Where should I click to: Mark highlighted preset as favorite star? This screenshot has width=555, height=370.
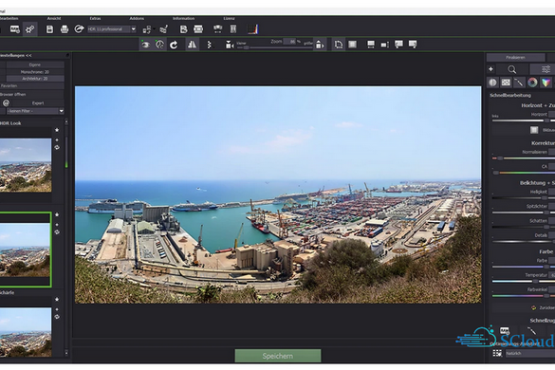57,215
